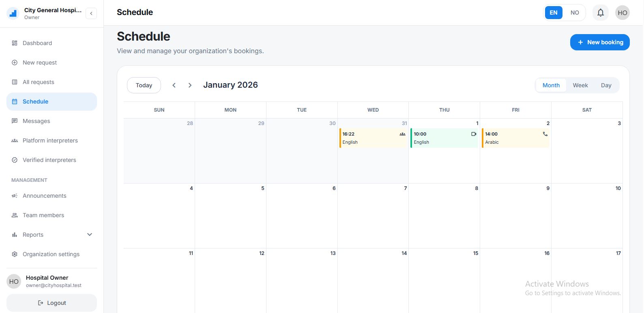644x313 pixels.
Task: Open the HO user avatar menu
Action: 623,13
